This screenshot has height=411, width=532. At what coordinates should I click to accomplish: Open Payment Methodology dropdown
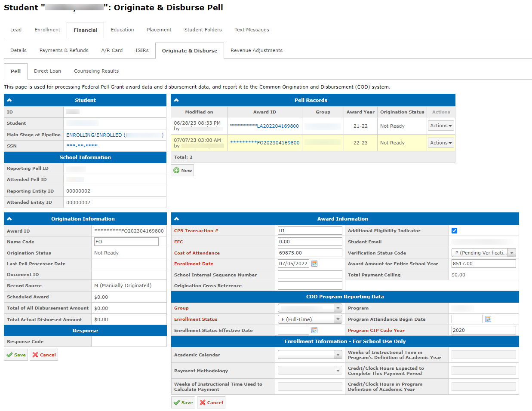pos(310,371)
